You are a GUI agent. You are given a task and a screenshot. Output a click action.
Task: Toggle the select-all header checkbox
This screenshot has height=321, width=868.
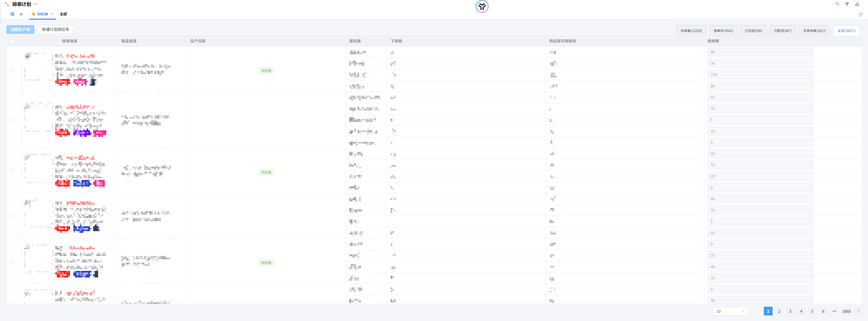[x=12, y=41]
